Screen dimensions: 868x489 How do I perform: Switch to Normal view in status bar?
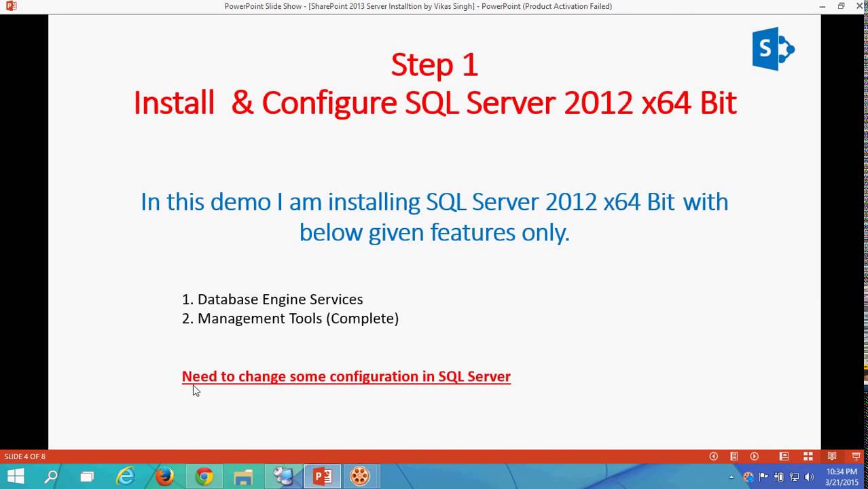click(784, 456)
